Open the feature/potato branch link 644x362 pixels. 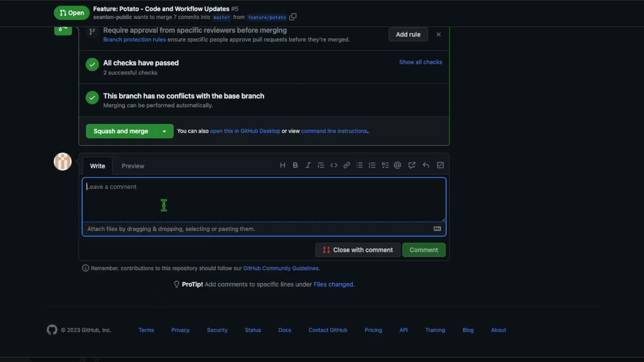pyautogui.click(x=267, y=17)
